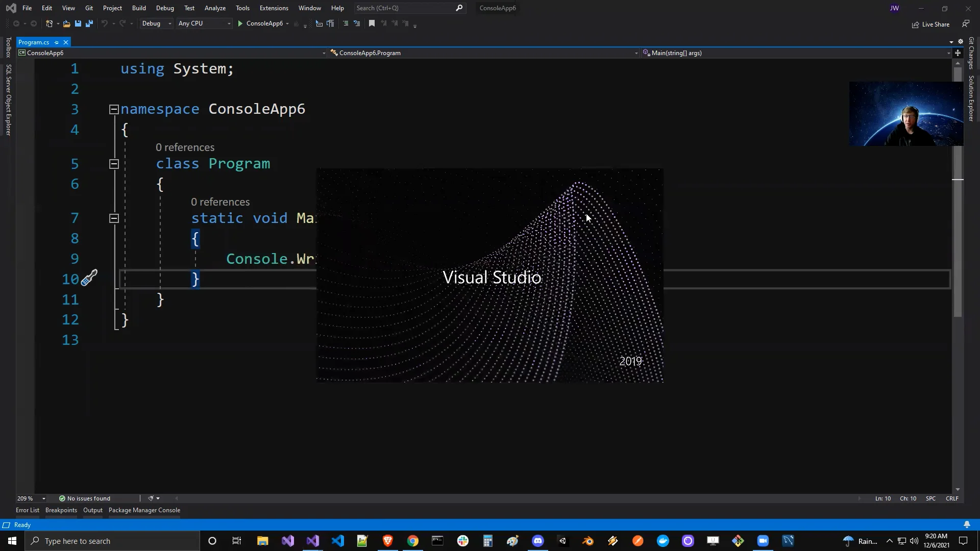Open the Debug configuration dropdown
This screenshot has height=551, width=980.
[x=156, y=23]
